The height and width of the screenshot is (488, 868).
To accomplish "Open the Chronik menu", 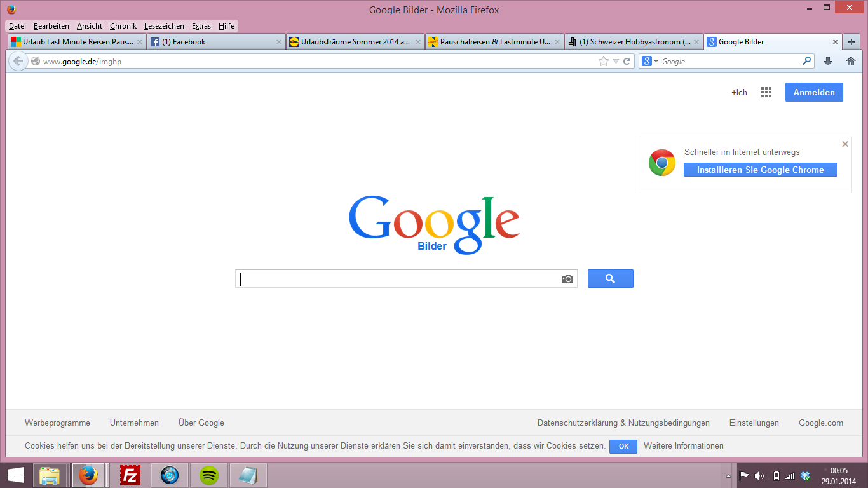I will point(123,26).
